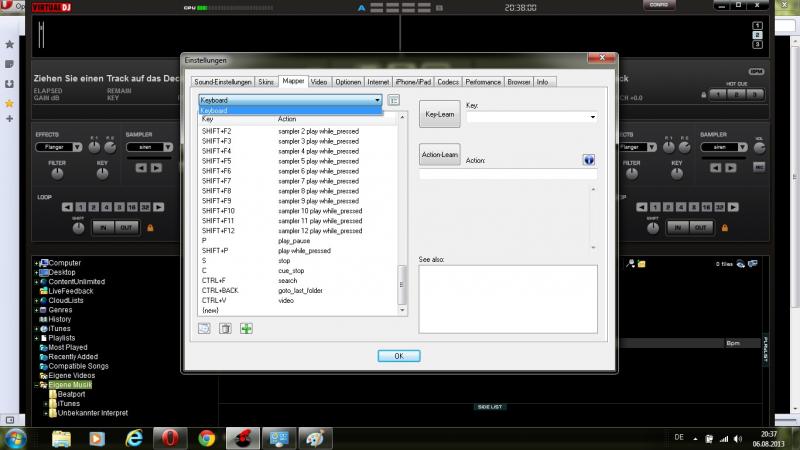
Task: Expand the Computer tree node
Action: (x=36, y=263)
